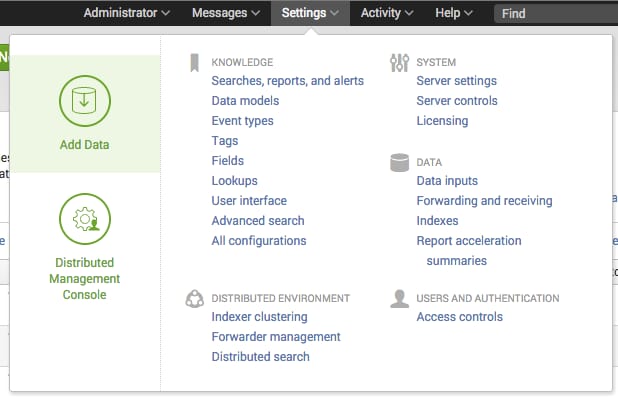Open Forwarding and receiving
Image resolution: width=618 pixels, height=398 pixels.
coord(484,201)
